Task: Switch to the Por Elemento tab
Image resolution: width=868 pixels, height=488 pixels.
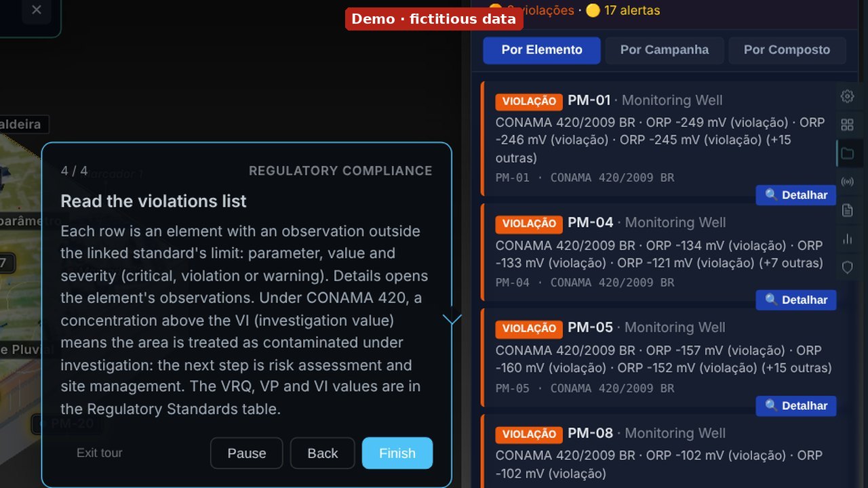Action: [x=542, y=50]
